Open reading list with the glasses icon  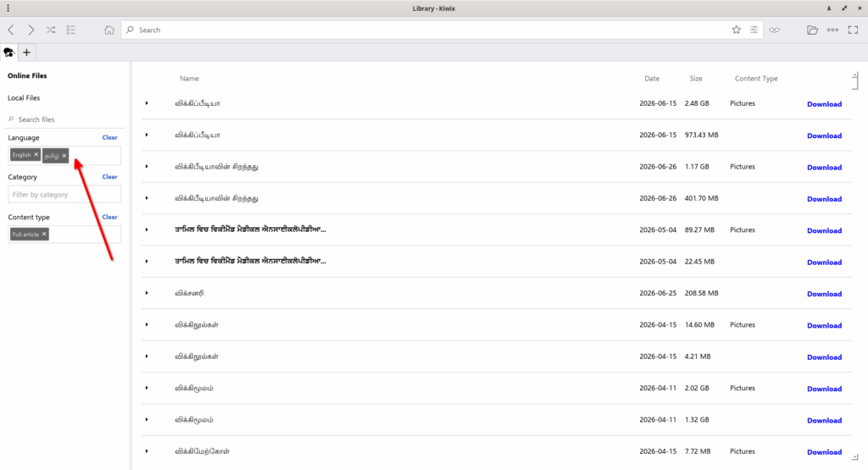click(x=775, y=30)
